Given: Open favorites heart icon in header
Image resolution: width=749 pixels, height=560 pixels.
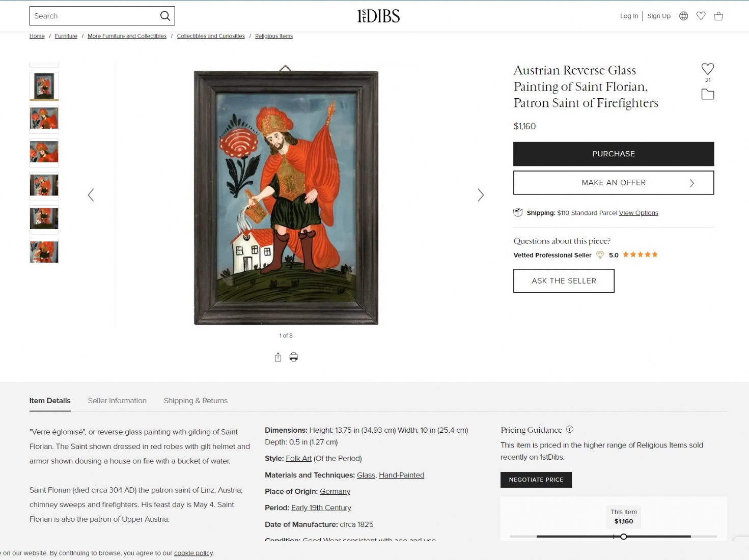Looking at the screenshot, I should coord(701,16).
